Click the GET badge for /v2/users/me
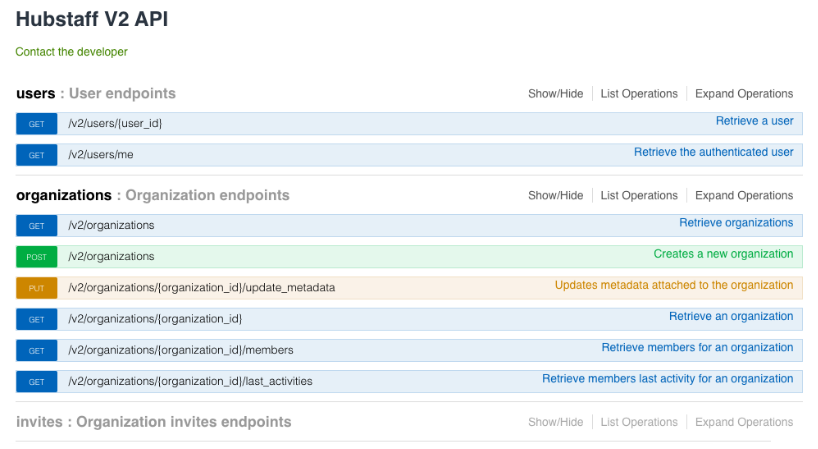This screenshot has width=818, height=449. (37, 155)
